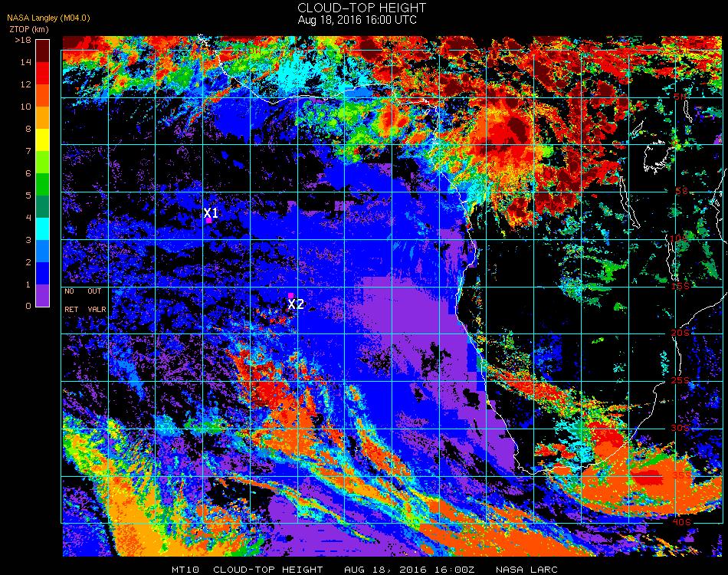Click the 10S latitude label

click(x=678, y=238)
